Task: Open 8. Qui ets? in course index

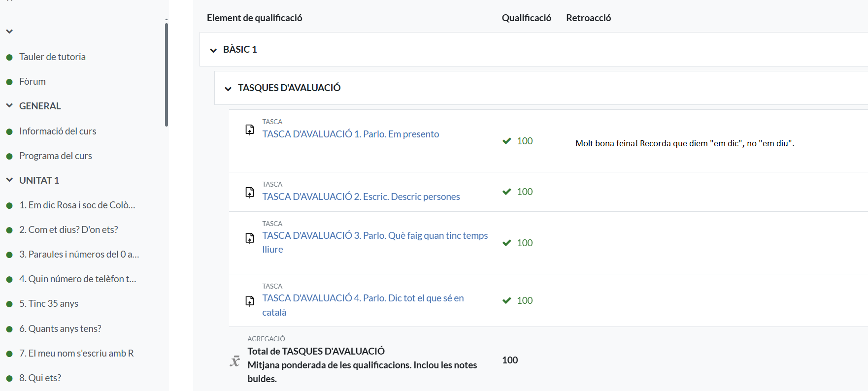Action: (x=40, y=378)
